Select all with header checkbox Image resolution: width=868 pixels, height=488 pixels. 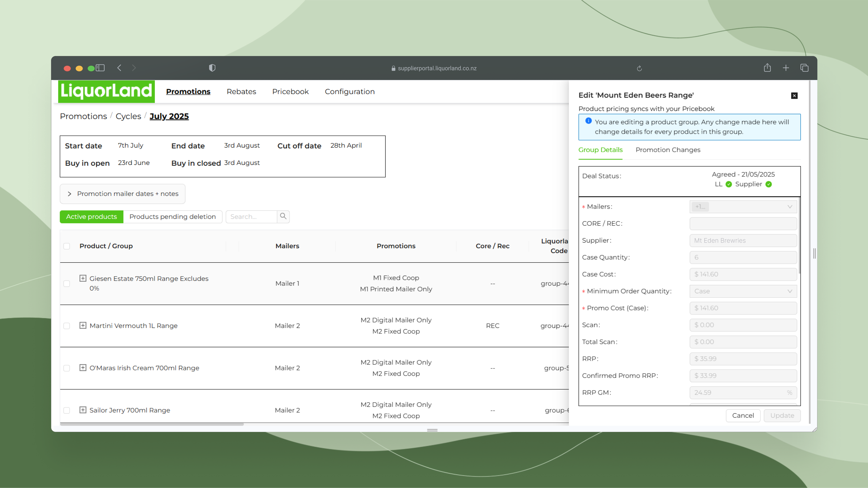(x=67, y=246)
